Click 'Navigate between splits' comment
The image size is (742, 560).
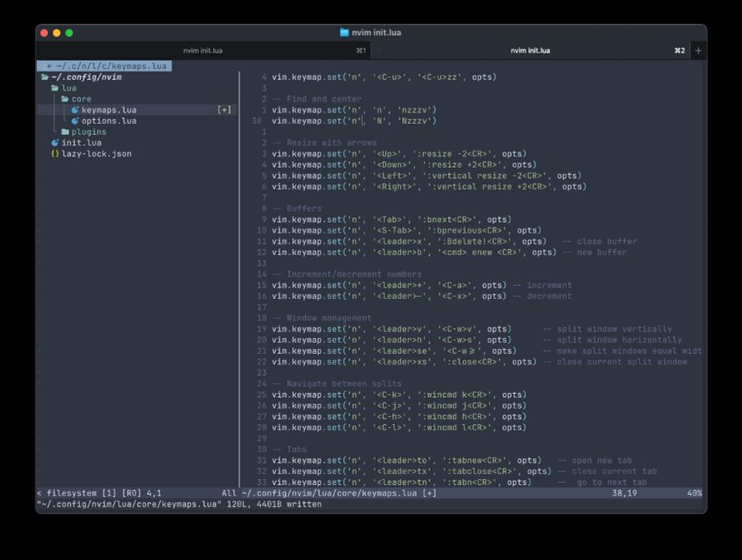tap(336, 383)
